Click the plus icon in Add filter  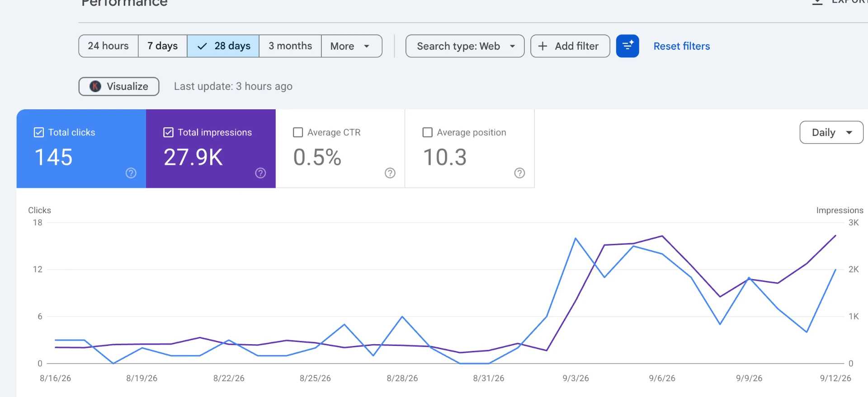pos(543,46)
